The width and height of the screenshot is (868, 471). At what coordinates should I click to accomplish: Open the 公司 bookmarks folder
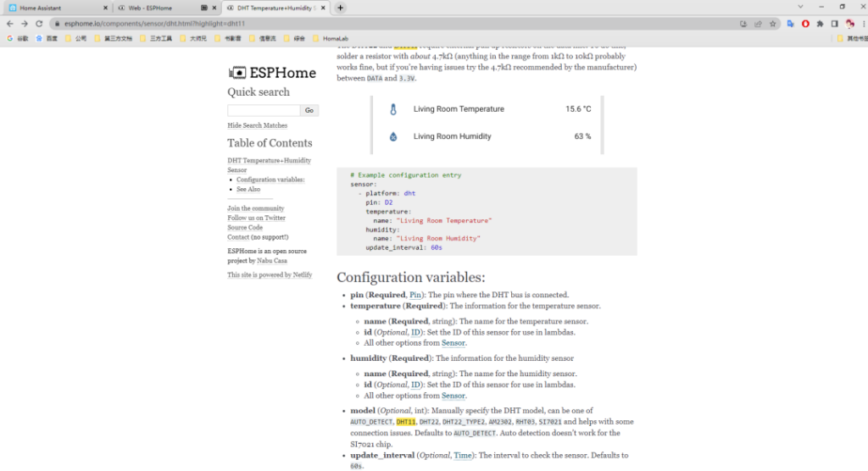coord(75,39)
